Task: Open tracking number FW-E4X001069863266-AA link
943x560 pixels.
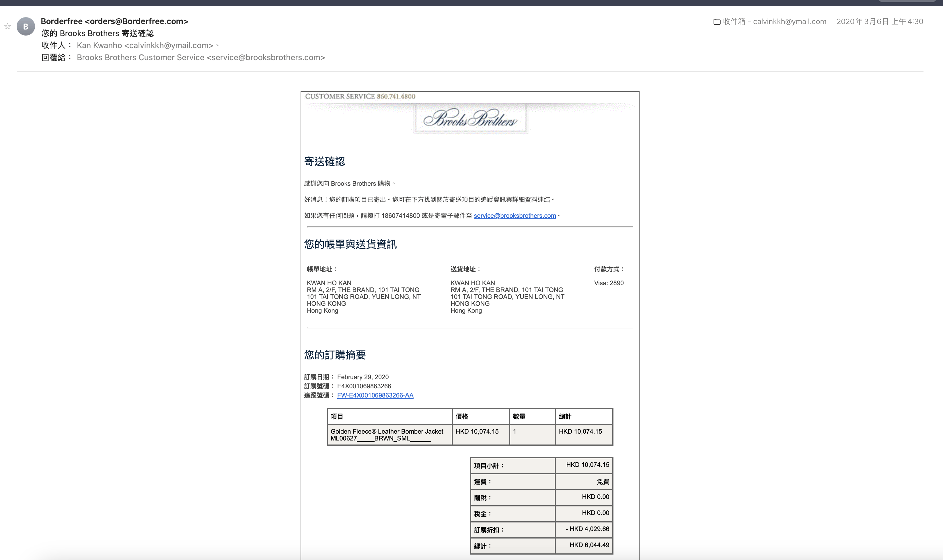Action: (x=375, y=395)
